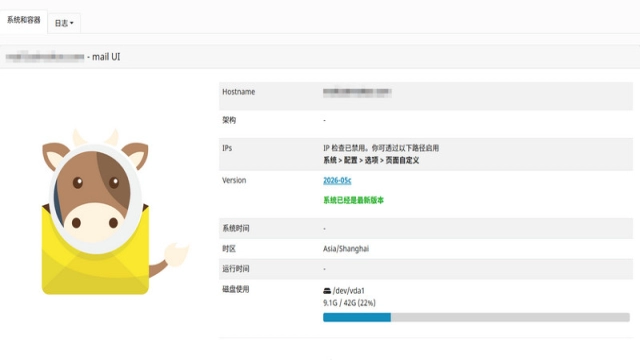Select the IPs row label
640x360 pixels.
227,148
